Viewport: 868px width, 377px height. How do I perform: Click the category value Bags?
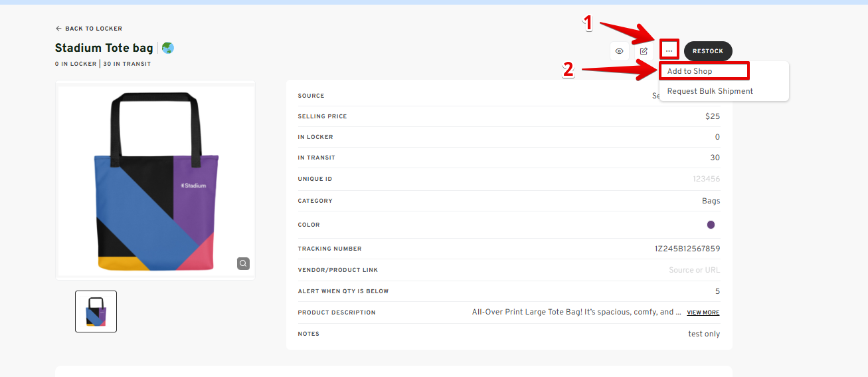(711, 201)
